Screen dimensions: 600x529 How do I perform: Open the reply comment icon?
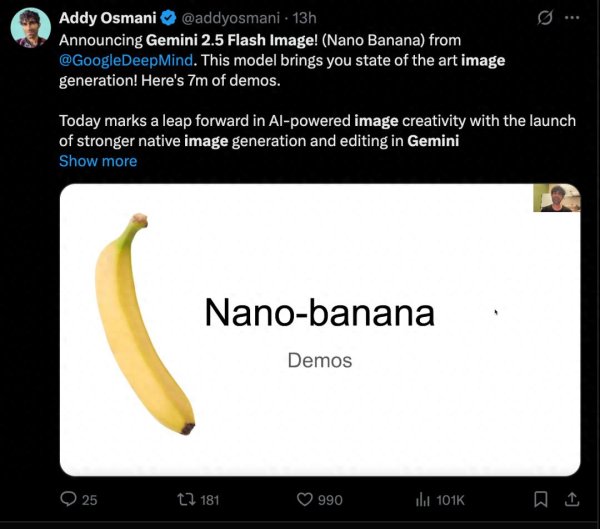68,499
